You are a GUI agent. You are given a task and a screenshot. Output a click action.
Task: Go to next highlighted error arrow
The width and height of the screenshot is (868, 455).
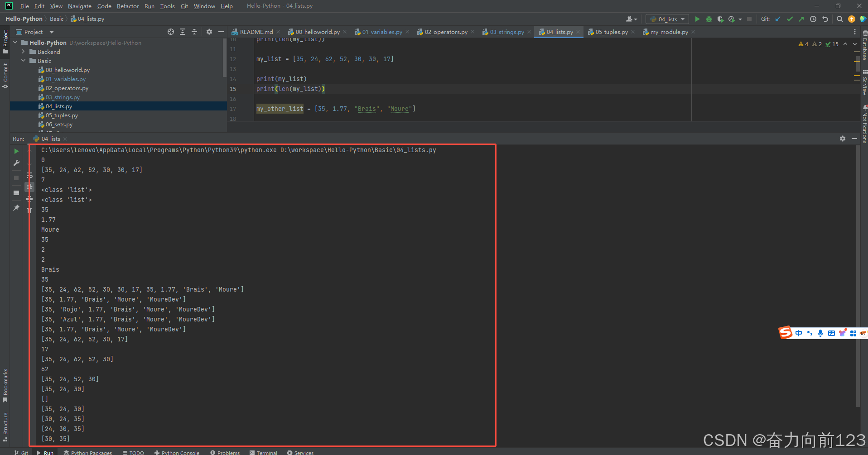tap(855, 44)
